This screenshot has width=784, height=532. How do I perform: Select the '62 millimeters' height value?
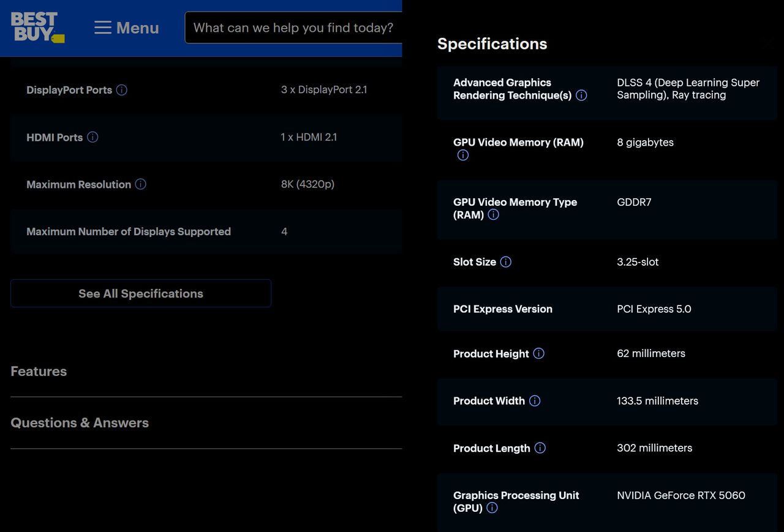click(651, 353)
